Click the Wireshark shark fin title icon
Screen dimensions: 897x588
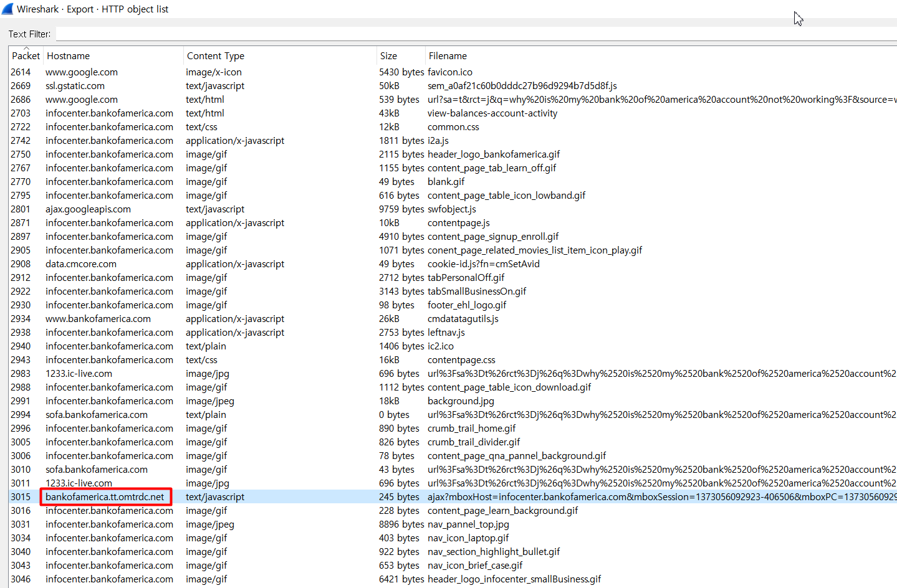[7, 9]
